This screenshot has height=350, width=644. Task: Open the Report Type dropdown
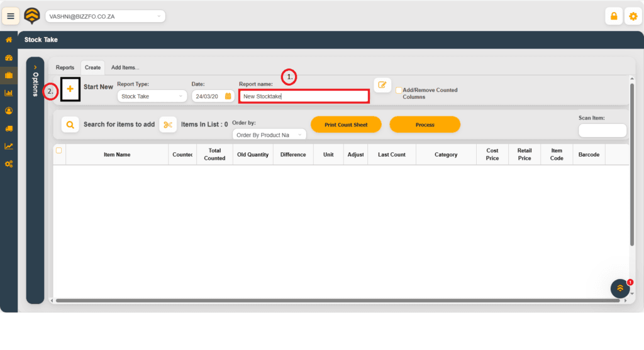(x=152, y=96)
